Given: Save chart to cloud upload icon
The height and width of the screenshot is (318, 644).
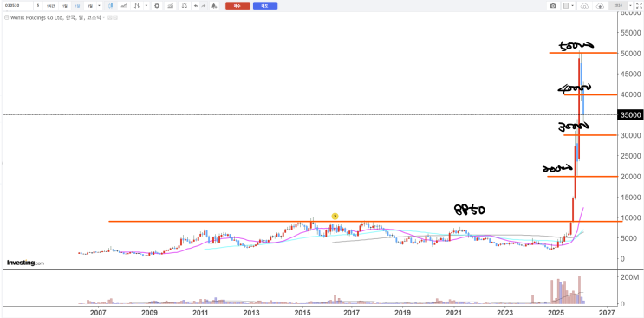Looking at the screenshot, I should pos(600,6).
